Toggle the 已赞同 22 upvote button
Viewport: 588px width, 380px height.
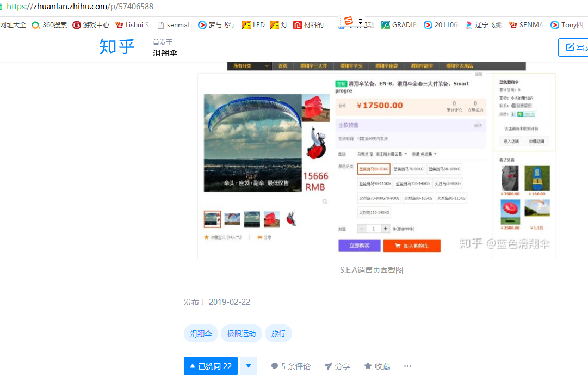point(211,366)
